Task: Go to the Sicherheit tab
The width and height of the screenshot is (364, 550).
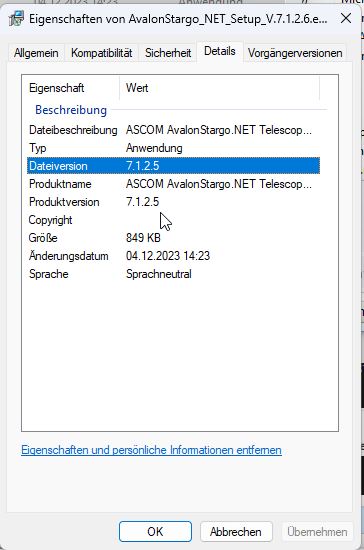Action: pyautogui.click(x=168, y=53)
